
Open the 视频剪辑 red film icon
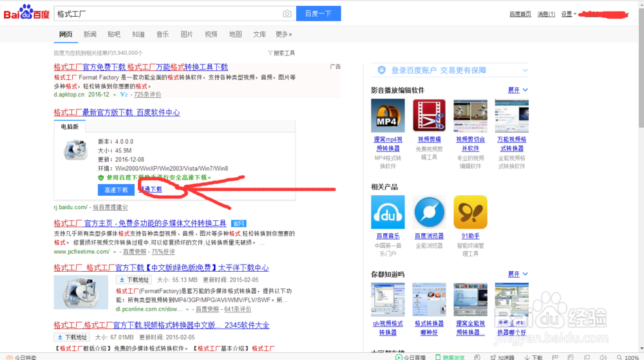(x=429, y=116)
